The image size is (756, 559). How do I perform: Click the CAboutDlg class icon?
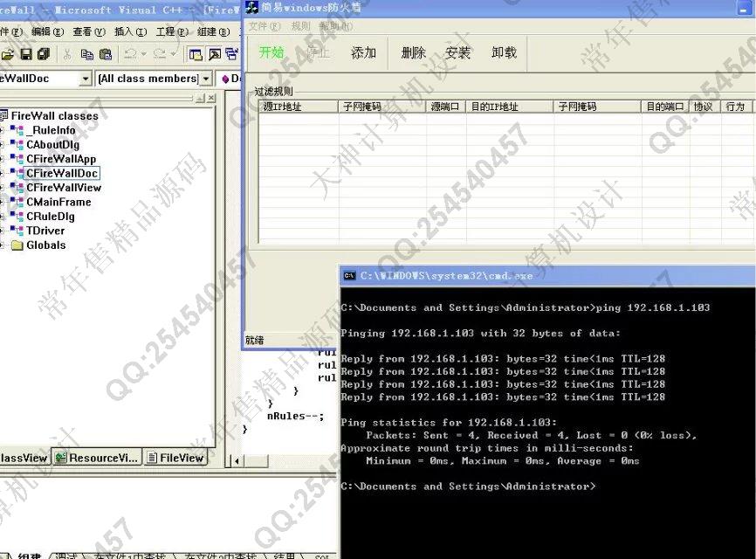(17, 144)
